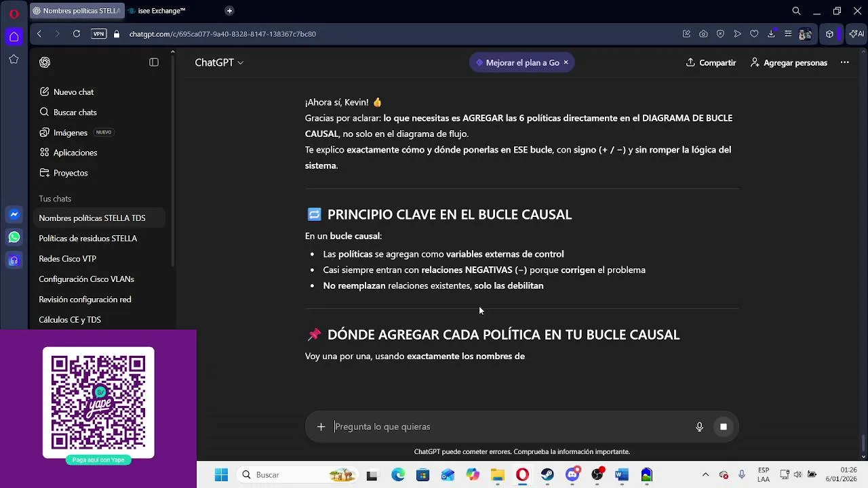
Task: Click Agregar personas button
Action: (x=789, y=62)
